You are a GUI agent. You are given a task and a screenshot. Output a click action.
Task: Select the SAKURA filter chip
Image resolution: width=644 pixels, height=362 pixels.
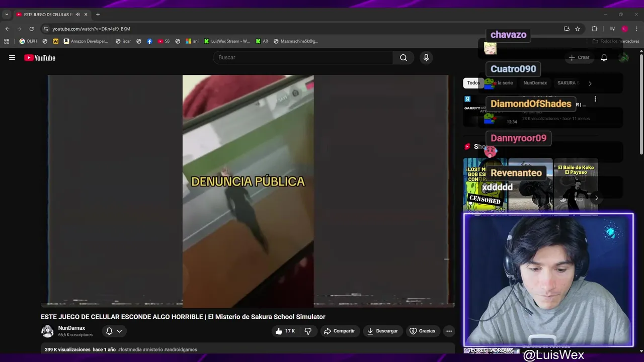[x=568, y=83]
